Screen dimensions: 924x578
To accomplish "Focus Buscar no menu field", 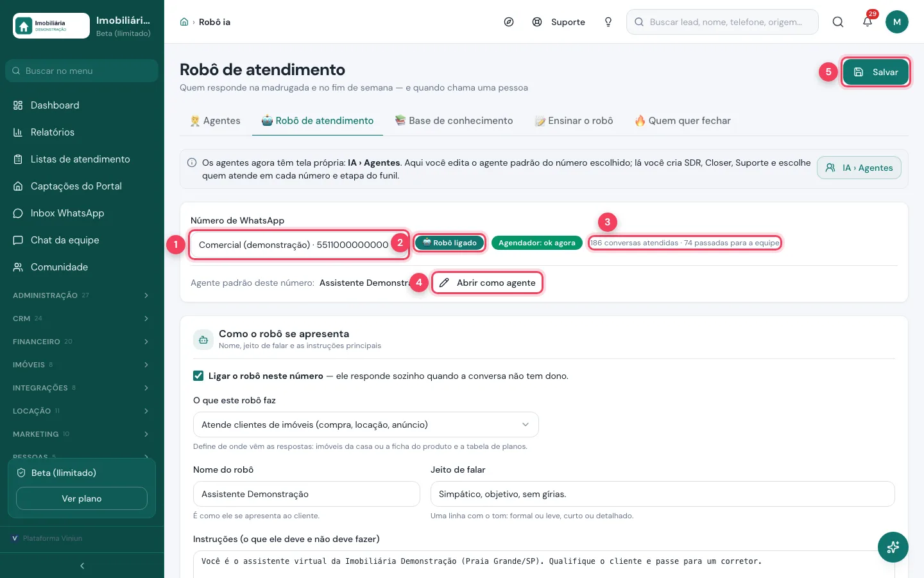I will coord(82,71).
